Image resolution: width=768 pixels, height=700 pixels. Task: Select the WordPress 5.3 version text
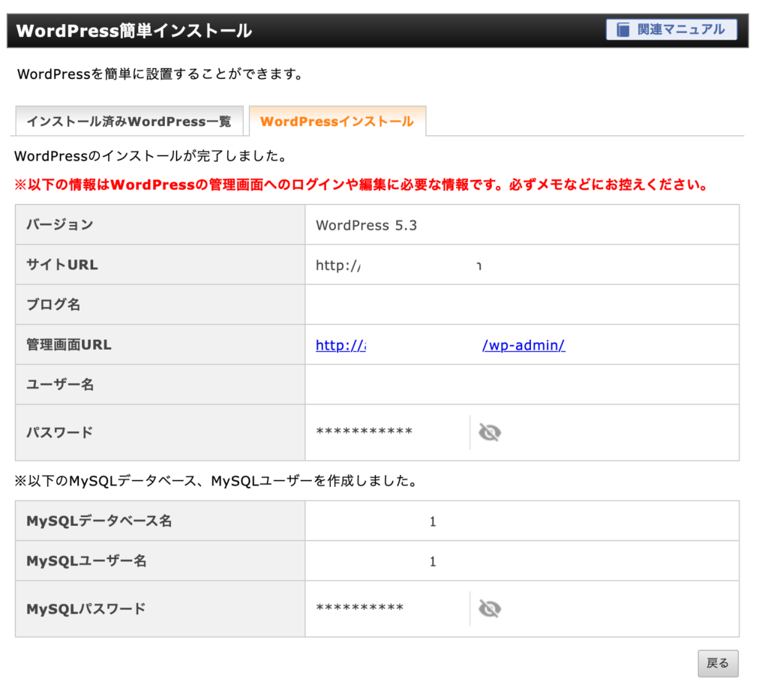(366, 225)
